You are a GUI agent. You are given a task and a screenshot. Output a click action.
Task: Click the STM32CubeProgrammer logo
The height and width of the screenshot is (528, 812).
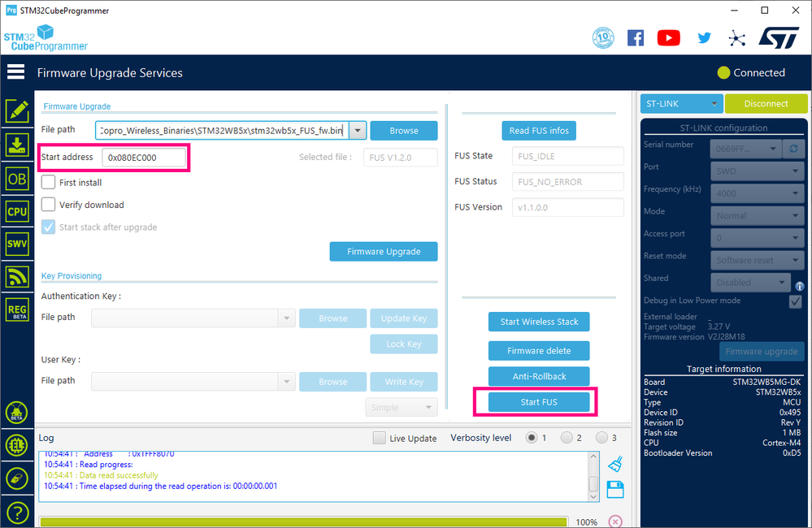click(x=46, y=38)
